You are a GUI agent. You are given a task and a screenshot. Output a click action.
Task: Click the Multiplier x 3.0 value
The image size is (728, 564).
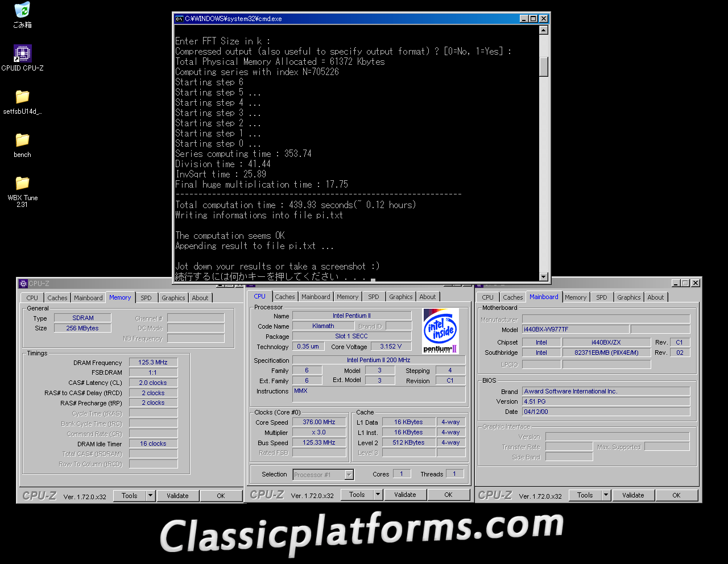click(319, 432)
